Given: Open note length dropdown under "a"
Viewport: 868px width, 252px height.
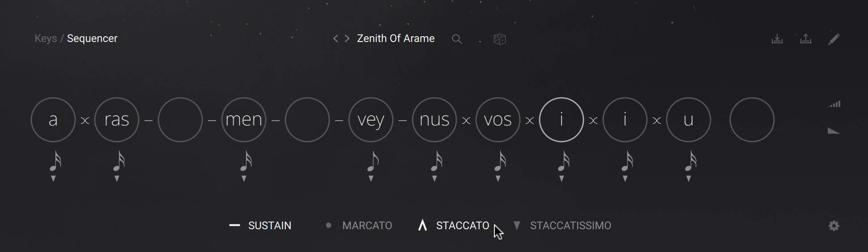Looking at the screenshot, I should click(54, 179).
